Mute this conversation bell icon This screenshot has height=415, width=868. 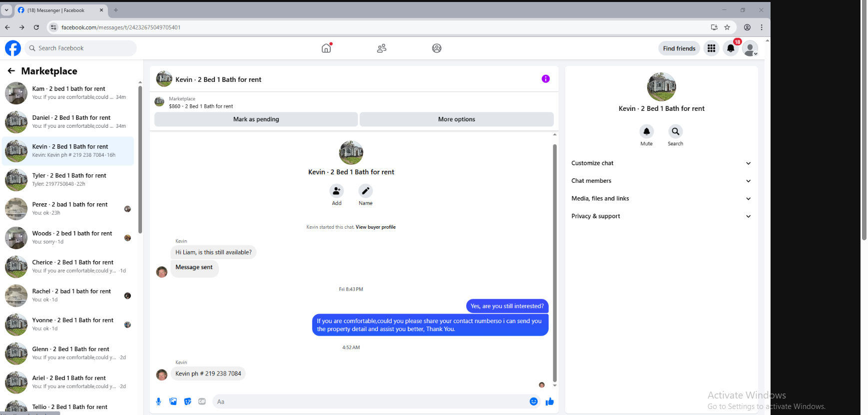coord(647,131)
